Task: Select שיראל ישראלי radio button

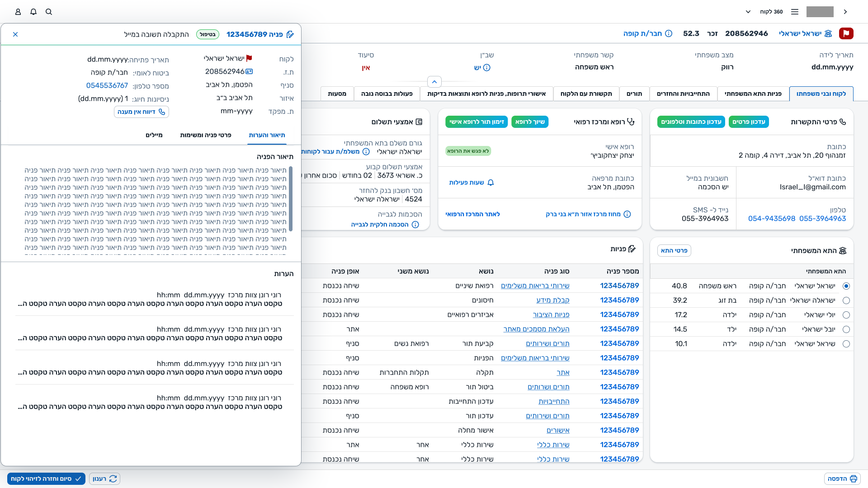Action: 846,344
